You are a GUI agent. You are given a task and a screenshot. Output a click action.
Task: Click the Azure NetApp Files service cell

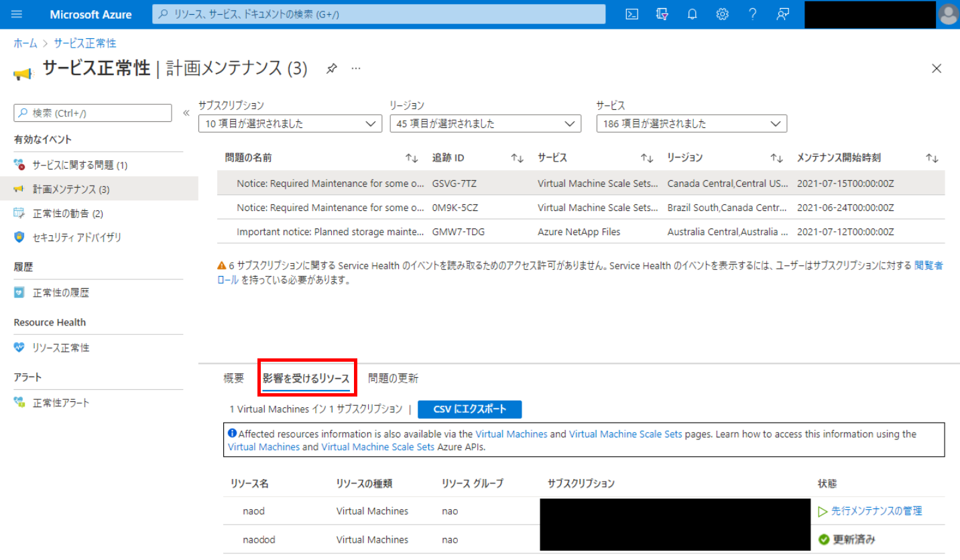coord(579,232)
